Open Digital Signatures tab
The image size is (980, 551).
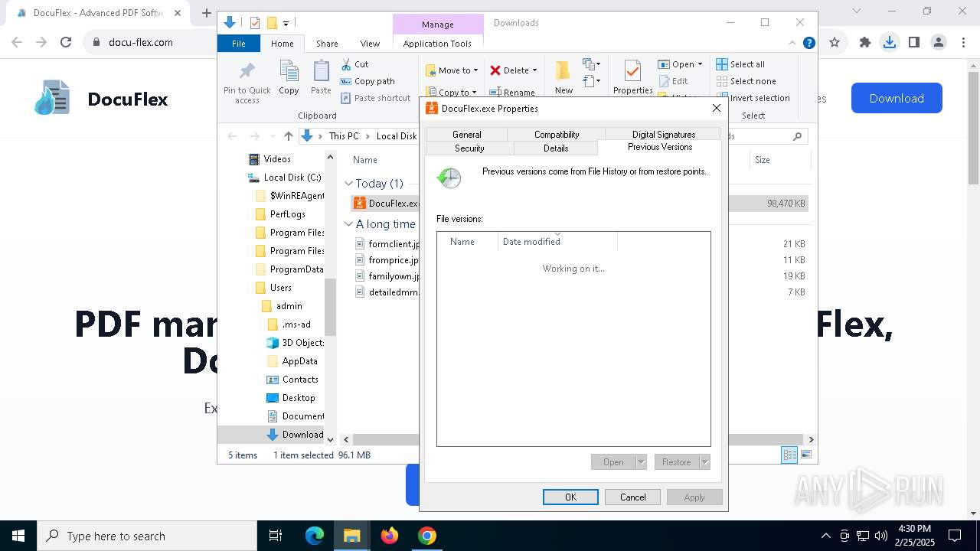pos(664,135)
